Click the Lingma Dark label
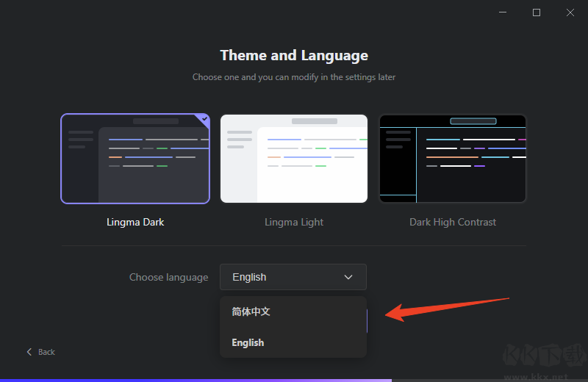 coord(135,223)
